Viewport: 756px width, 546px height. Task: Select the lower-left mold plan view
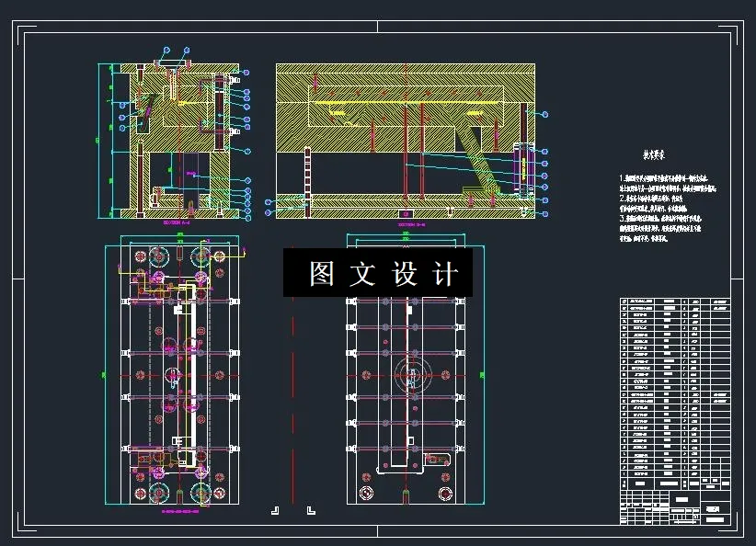coord(179,375)
